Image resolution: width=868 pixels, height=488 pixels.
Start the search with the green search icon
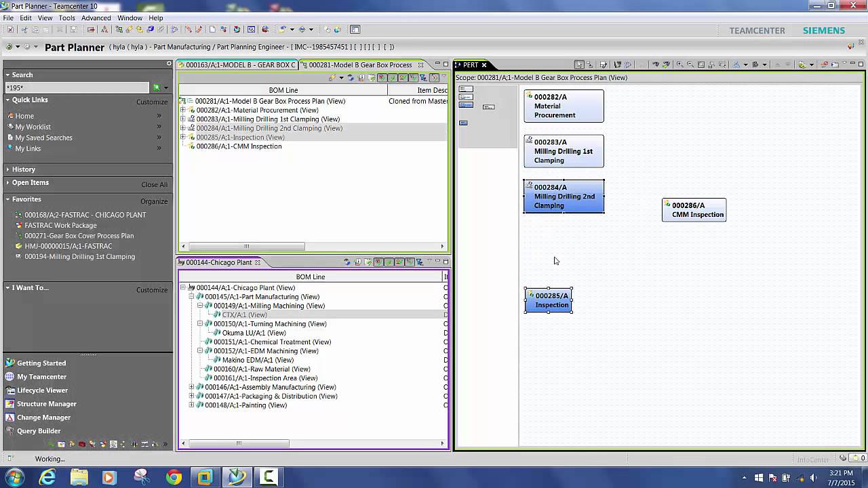[157, 87]
